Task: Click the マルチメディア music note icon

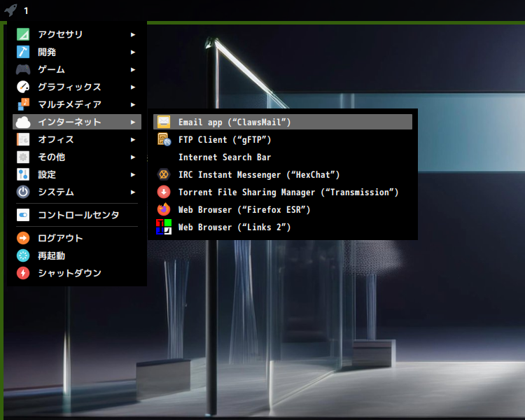Action: point(23,104)
